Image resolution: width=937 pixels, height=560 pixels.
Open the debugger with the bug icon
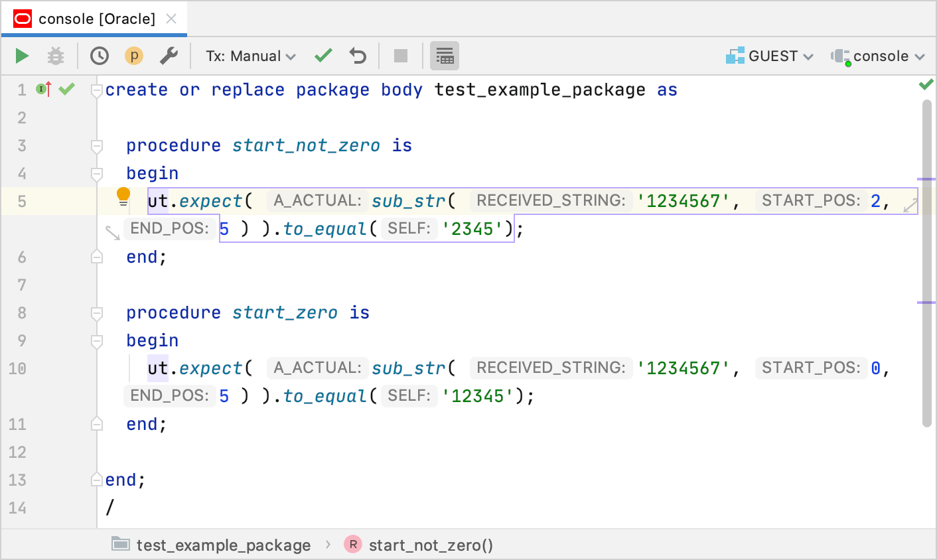[56, 56]
